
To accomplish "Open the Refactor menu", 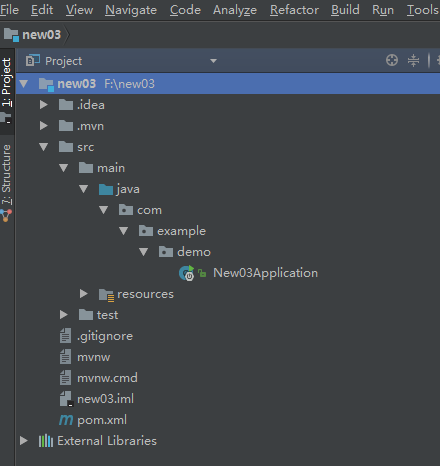I will [294, 10].
